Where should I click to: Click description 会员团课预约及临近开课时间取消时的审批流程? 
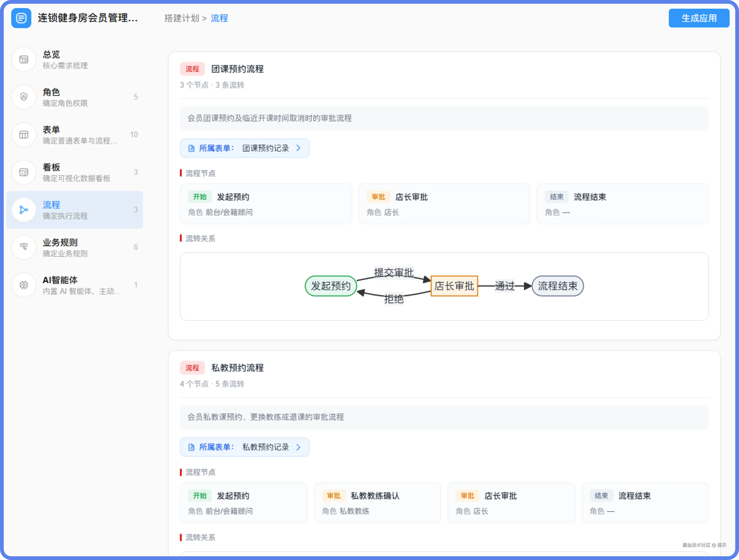point(270,118)
